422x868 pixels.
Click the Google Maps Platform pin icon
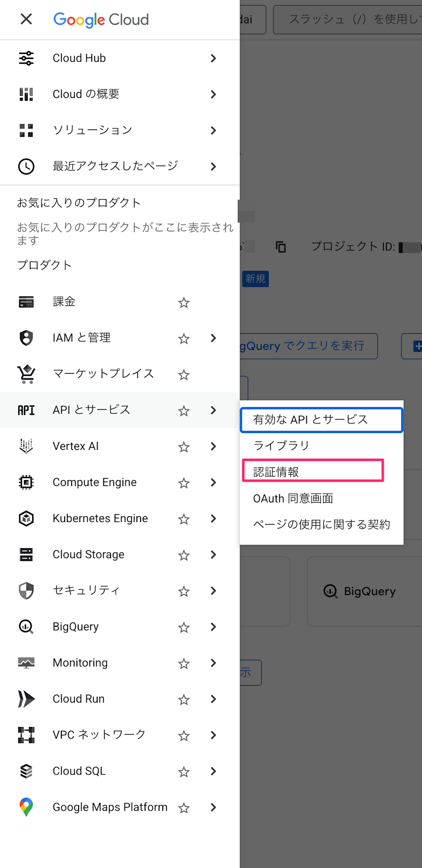[x=26, y=807]
